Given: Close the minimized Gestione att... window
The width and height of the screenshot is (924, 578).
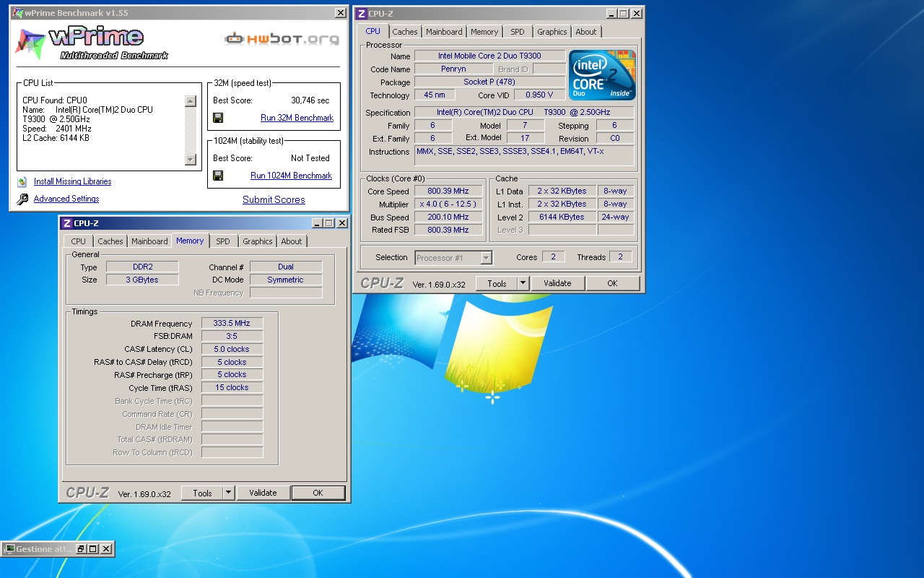Looking at the screenshot, I should [106, 549].
